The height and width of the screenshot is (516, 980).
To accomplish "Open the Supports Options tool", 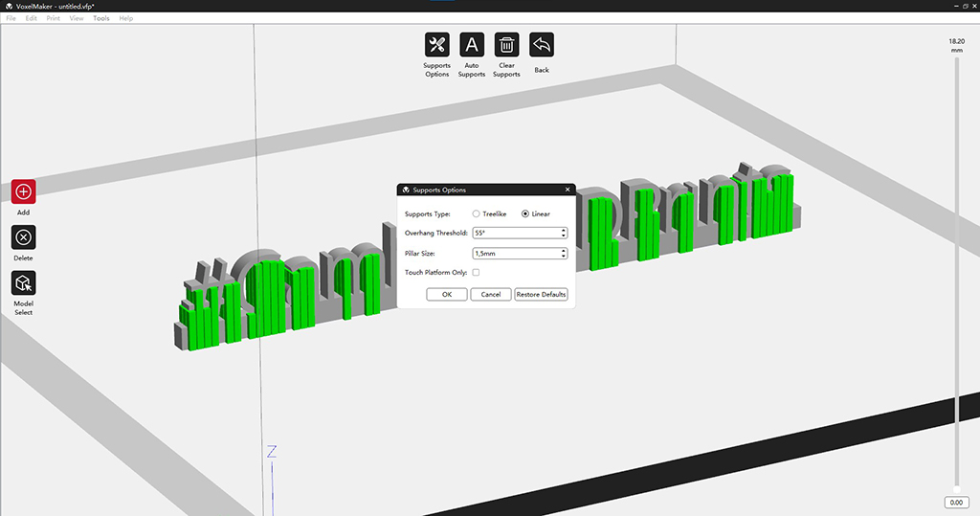I will 436,45.
